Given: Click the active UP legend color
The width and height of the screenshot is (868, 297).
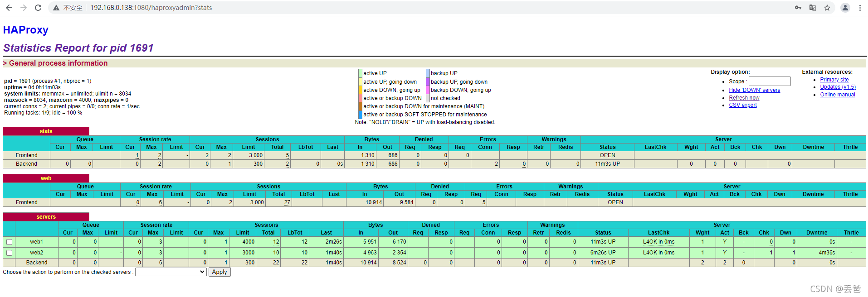Looking at the screenshot, I should (360, 73).
